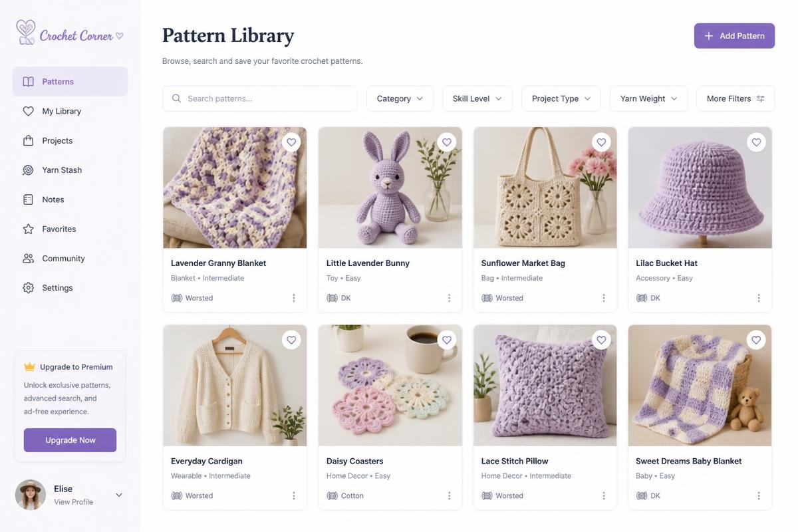Toggle heart on Lilac Bucket Hat
This screenshot has height=532, width=798.
tap(756, 142)
